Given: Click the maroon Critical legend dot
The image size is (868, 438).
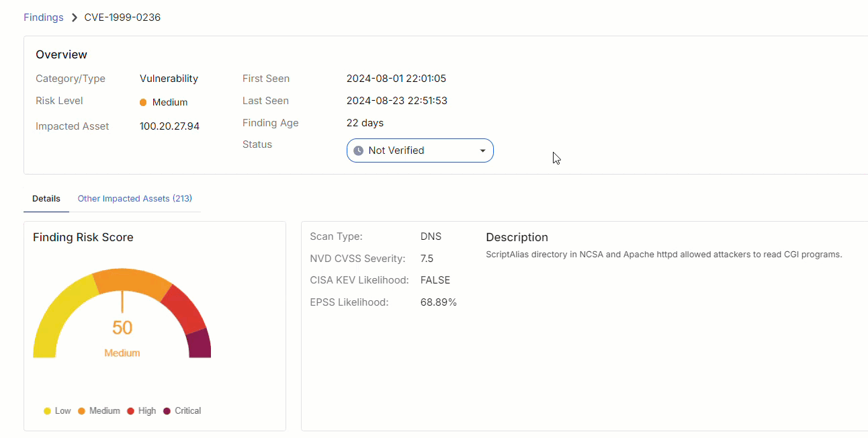Looking at the screenshot, I should [x=167, y=411].
